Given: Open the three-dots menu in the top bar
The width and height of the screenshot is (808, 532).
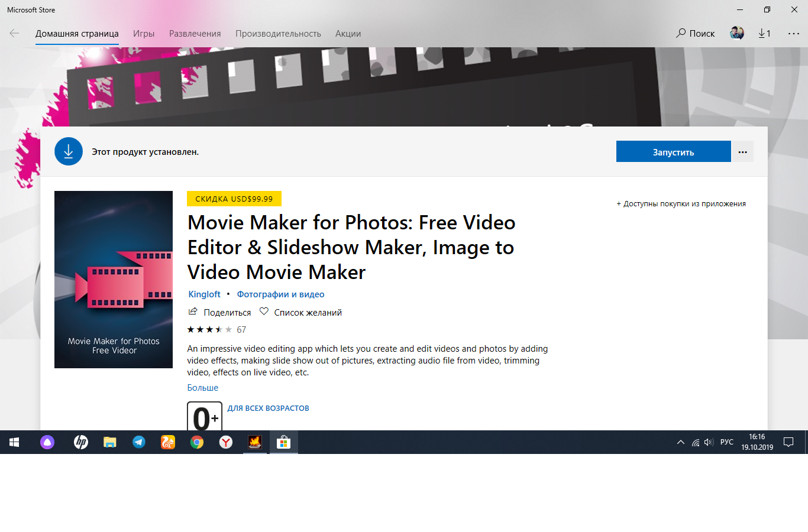Looking at the screenshot, I should 793,34.
